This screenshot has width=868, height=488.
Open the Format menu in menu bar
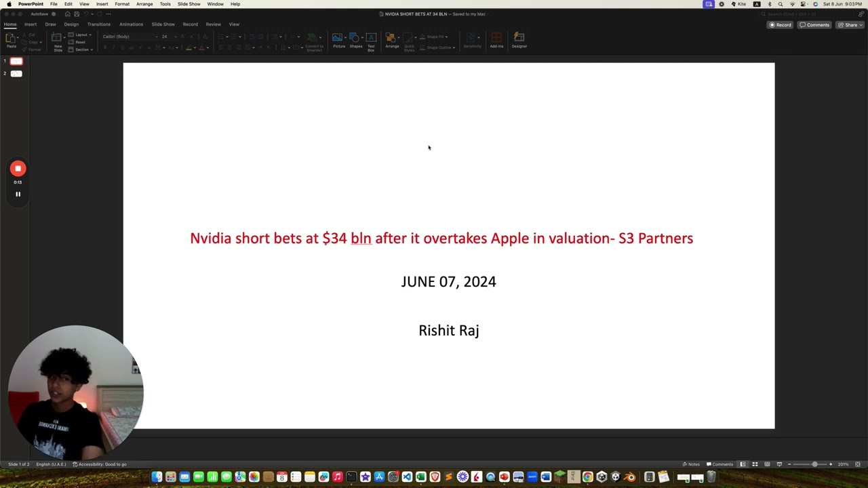[122, 4]
